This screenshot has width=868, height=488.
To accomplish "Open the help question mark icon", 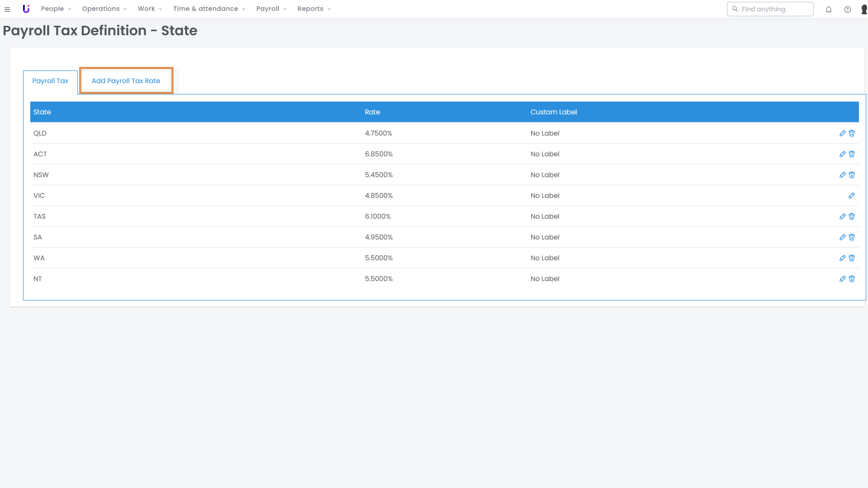I will pos(848,9).
